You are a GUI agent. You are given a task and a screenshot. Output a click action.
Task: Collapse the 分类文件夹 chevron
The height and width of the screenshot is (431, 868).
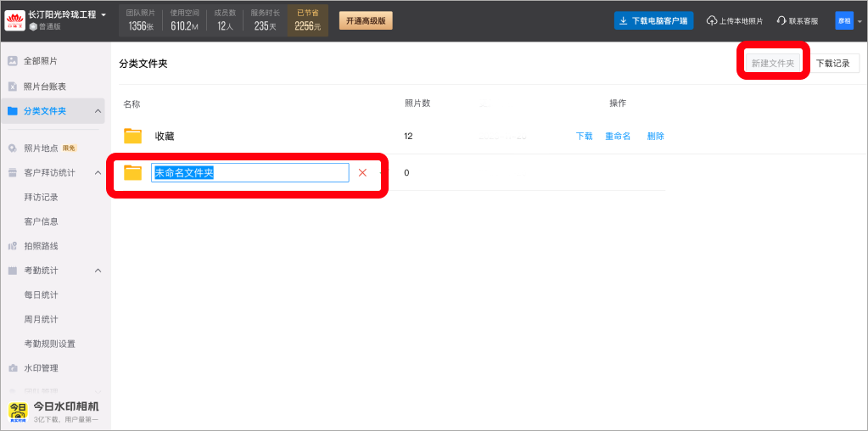[x=98, y=111]
